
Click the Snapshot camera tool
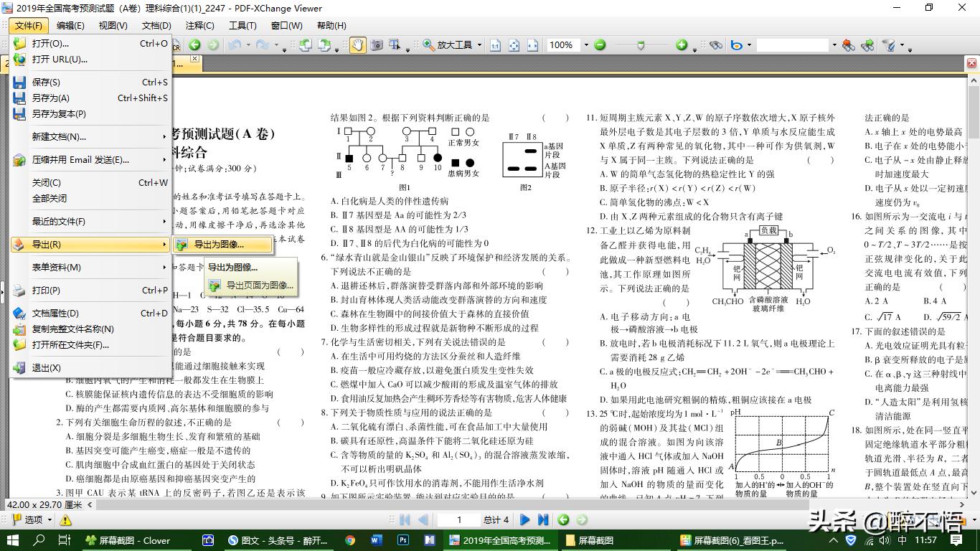tap(377, 45)
